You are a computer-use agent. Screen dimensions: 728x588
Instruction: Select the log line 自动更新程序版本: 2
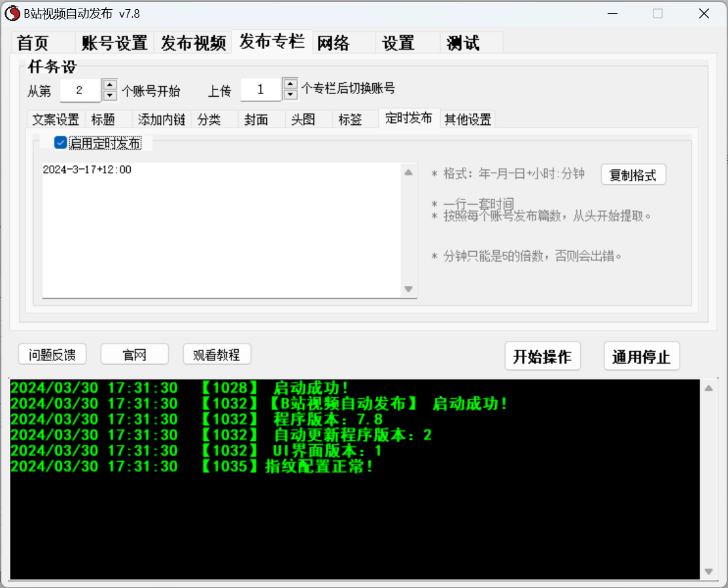point(221,435)
